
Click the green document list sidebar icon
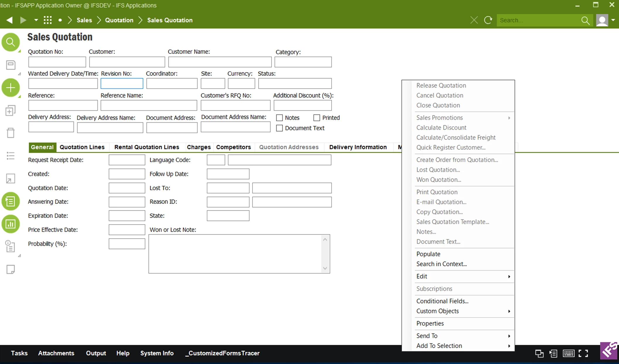click(x=11, y=201)
